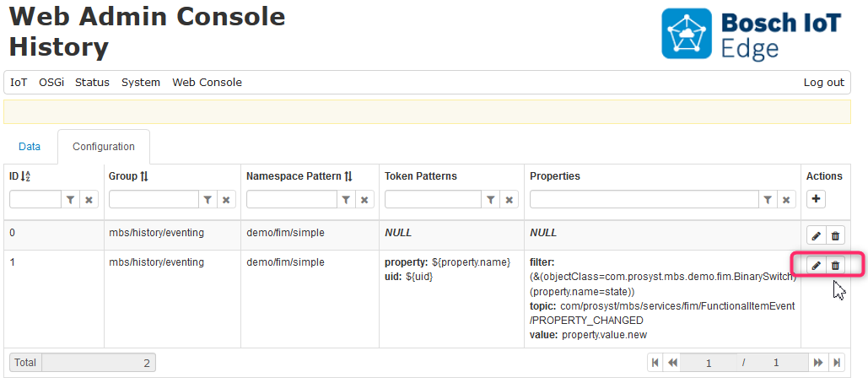Screen dimensions: 868x383
Task: Click the Log out link
Action: pos(823,83)
